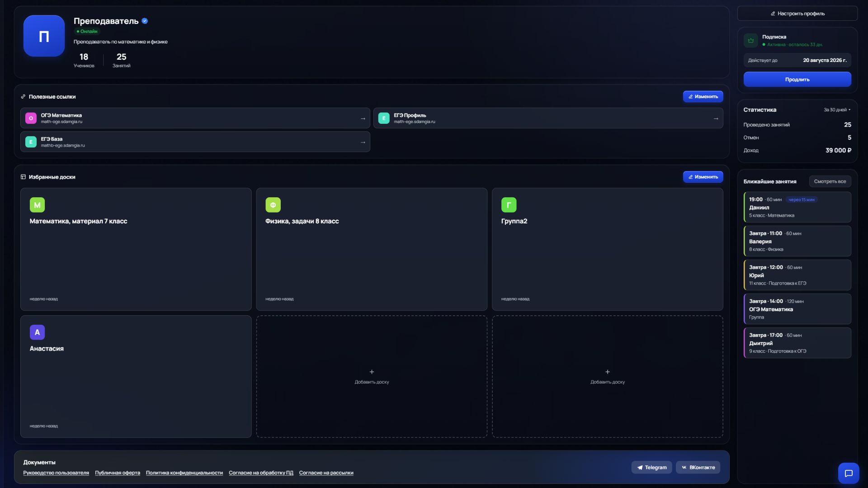Click the green М board icon

coord(37,205)
